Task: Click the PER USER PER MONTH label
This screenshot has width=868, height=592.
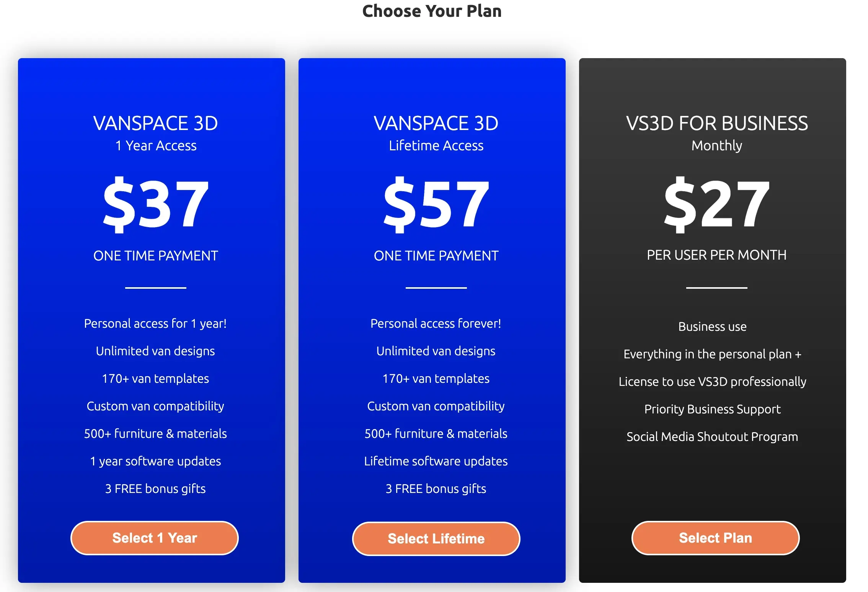Action: click(x=716, y=255)
